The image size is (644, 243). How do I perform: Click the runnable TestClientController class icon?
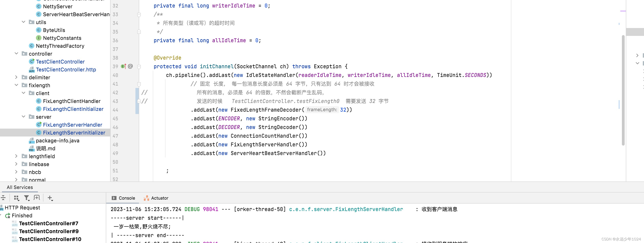[x=32, y=61]
